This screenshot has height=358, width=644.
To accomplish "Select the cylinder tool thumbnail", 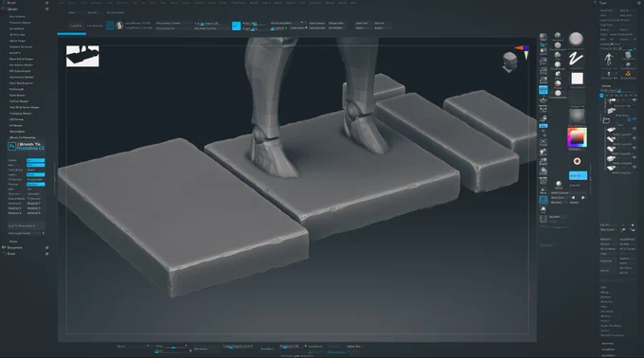I will 628,56.
